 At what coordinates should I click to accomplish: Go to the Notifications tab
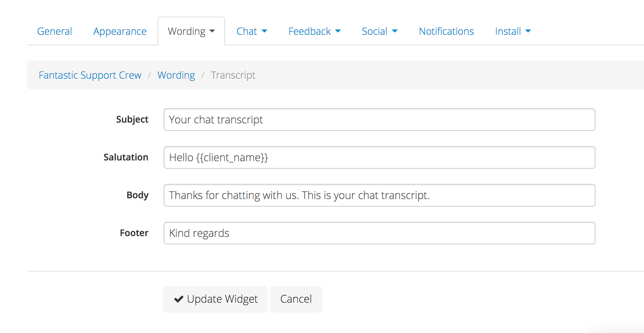tap(446, 31)
